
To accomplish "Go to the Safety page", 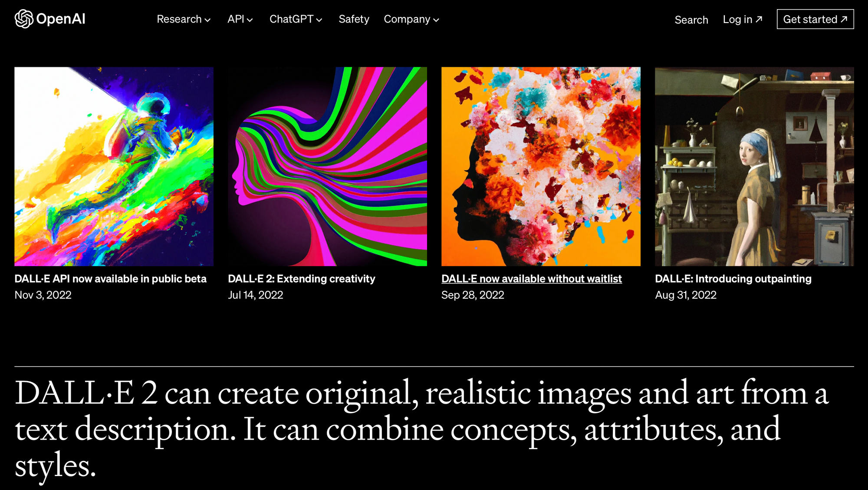I will pyautogui.click(x=354, y=20).
